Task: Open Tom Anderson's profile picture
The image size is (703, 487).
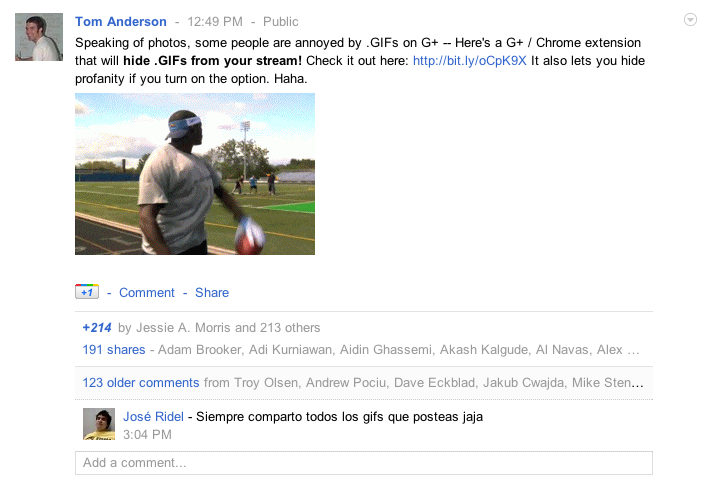Action: click(x=39, y=37)
